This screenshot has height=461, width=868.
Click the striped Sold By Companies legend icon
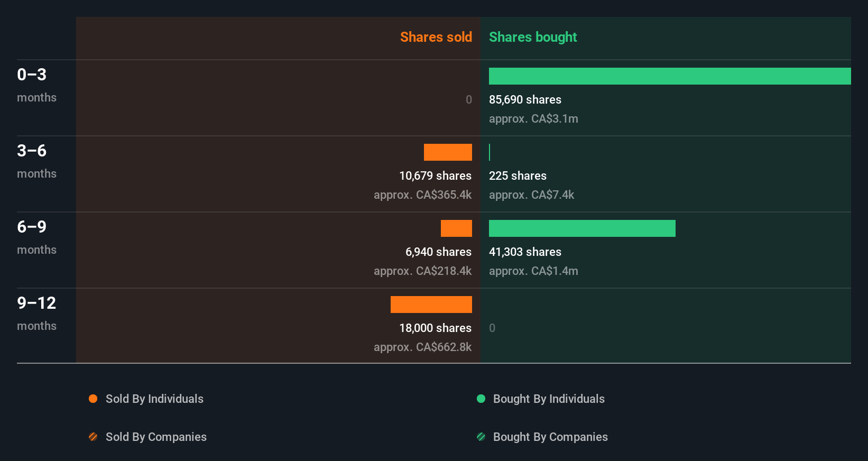click(x=93, y=437)
